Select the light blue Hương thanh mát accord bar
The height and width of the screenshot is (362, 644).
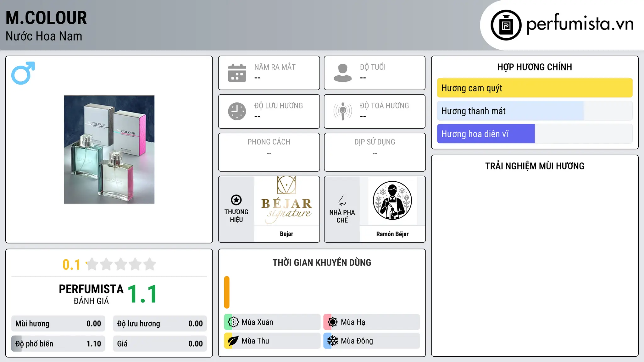click(x=535, y=111)
